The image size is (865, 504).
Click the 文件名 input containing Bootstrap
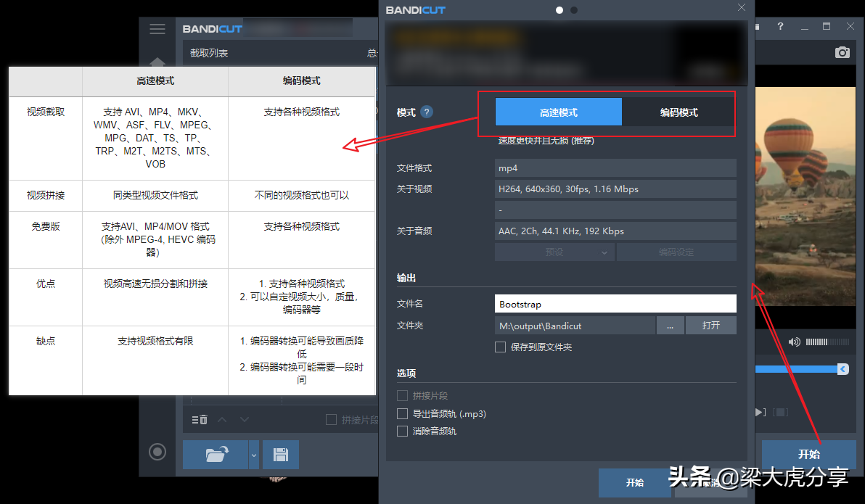point(615,304)
